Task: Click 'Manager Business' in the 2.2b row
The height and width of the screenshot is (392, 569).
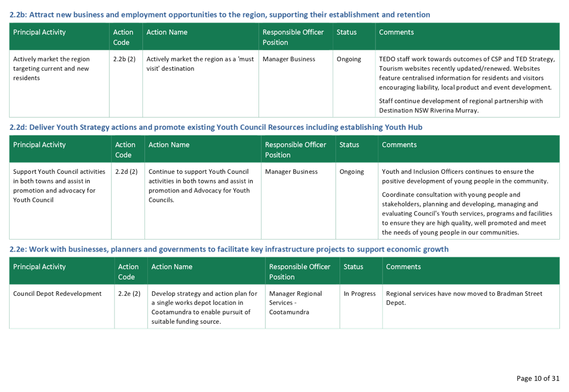Action: tap(289, 59)
